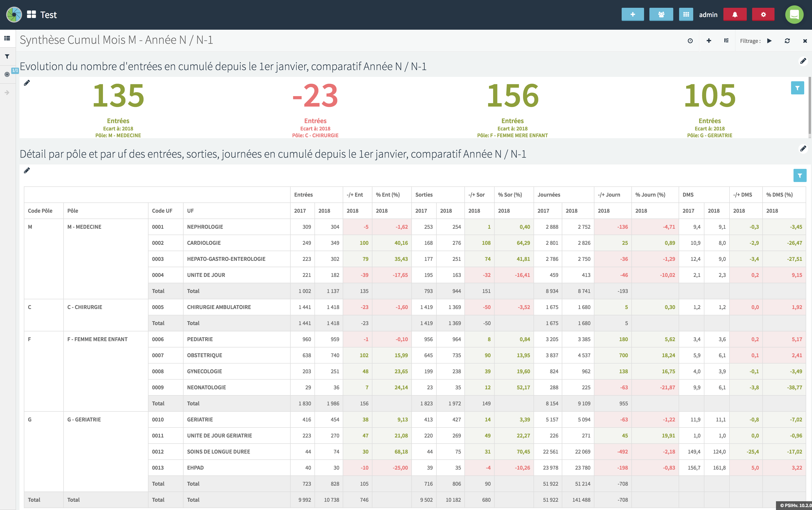Click the pencil edit icon above the table

[27, 171]
